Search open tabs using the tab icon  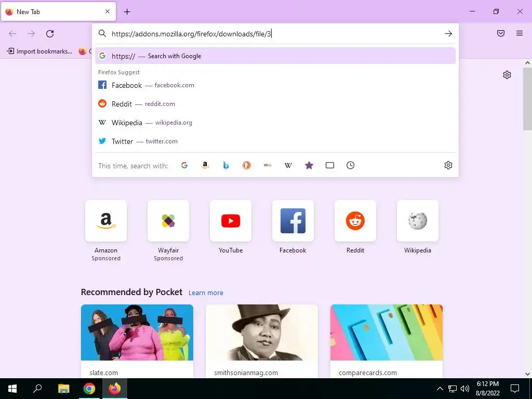click(x=330, y=165)
